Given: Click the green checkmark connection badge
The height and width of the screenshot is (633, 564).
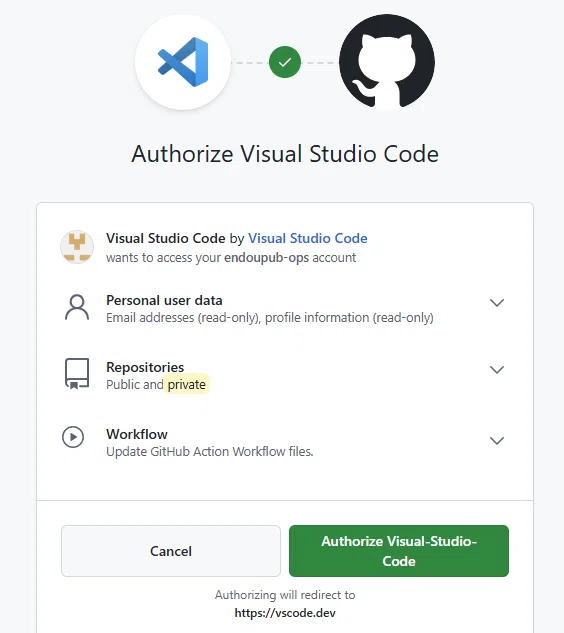Looking at the screenshot, I should point(285,62).
